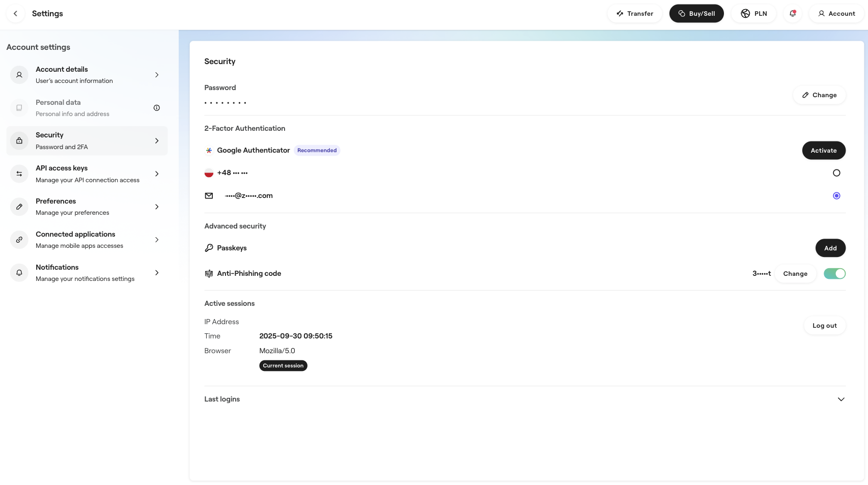This screenshot has width=868, height=485.
Task: Click the Account details user icon
Action: 19,74
